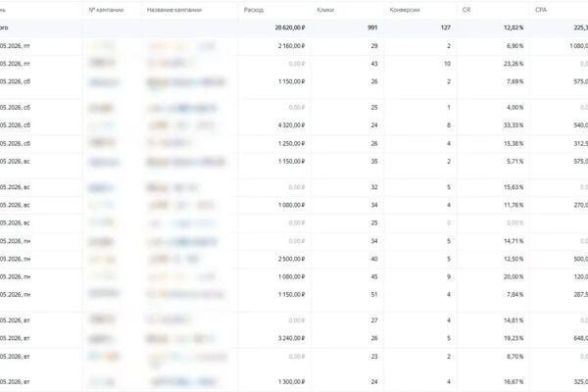
Task: Click the spend cell 1 300,00 ₽
Action: tap(291, 381)
